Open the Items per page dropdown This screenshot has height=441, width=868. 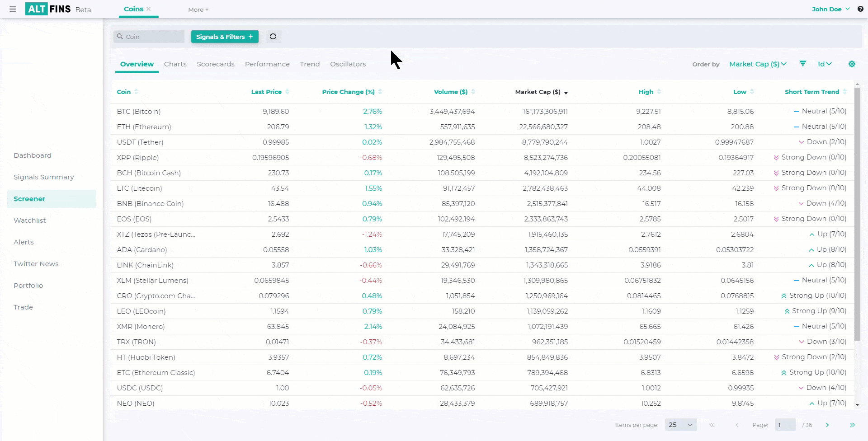tap(680, 425)
